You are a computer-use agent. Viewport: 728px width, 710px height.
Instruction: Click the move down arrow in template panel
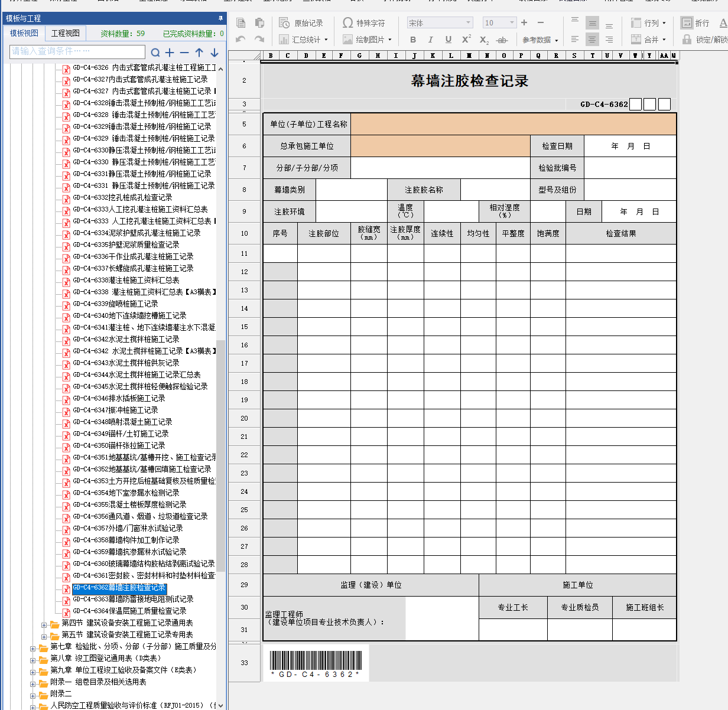(x=214, y=53)
